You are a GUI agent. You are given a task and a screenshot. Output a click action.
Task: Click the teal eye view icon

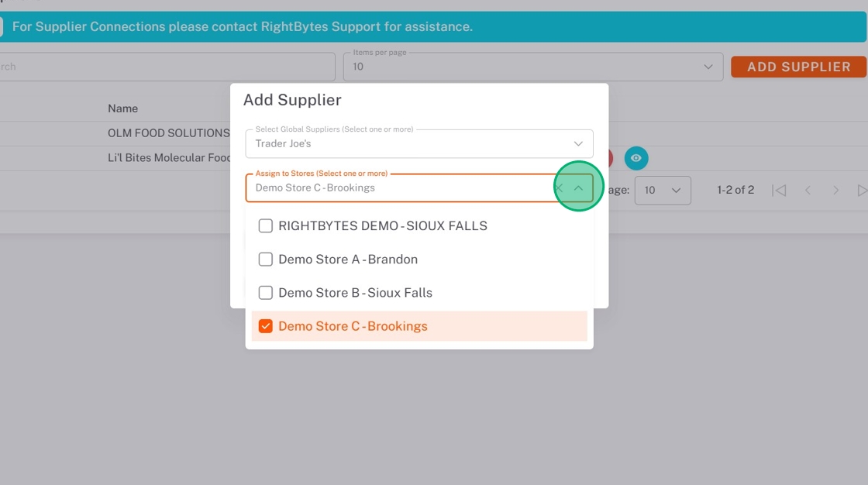tap(636, 158)
